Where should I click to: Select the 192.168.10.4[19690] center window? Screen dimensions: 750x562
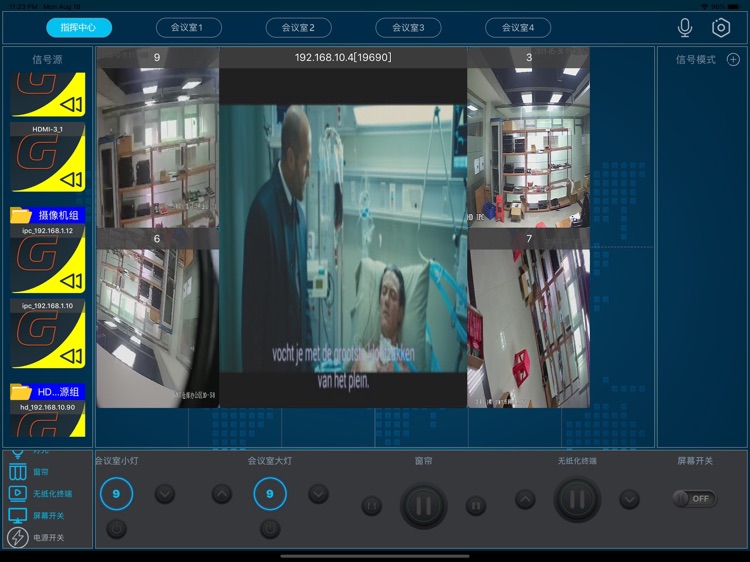pyautogui.click(x=343, y=228)
